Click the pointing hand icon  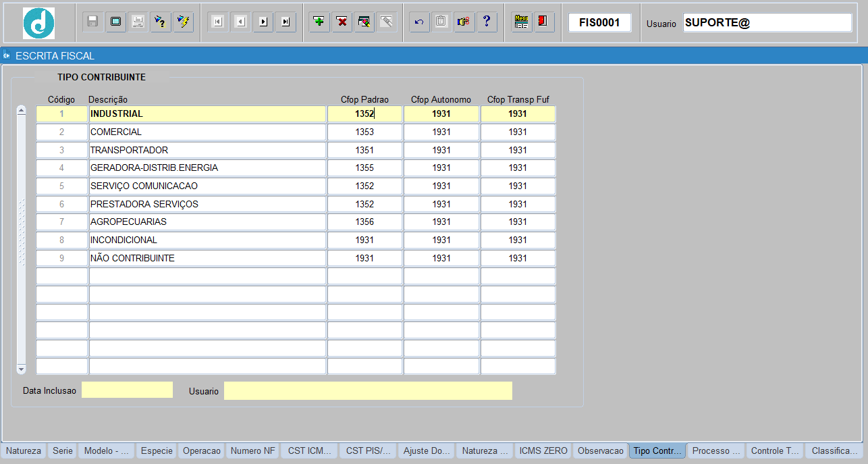[464, 22]
